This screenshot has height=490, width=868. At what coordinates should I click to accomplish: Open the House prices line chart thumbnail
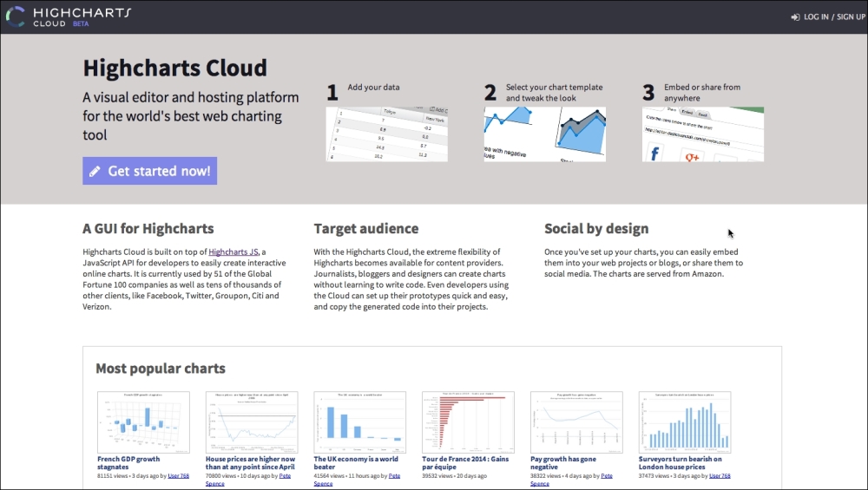coord(252,422)
